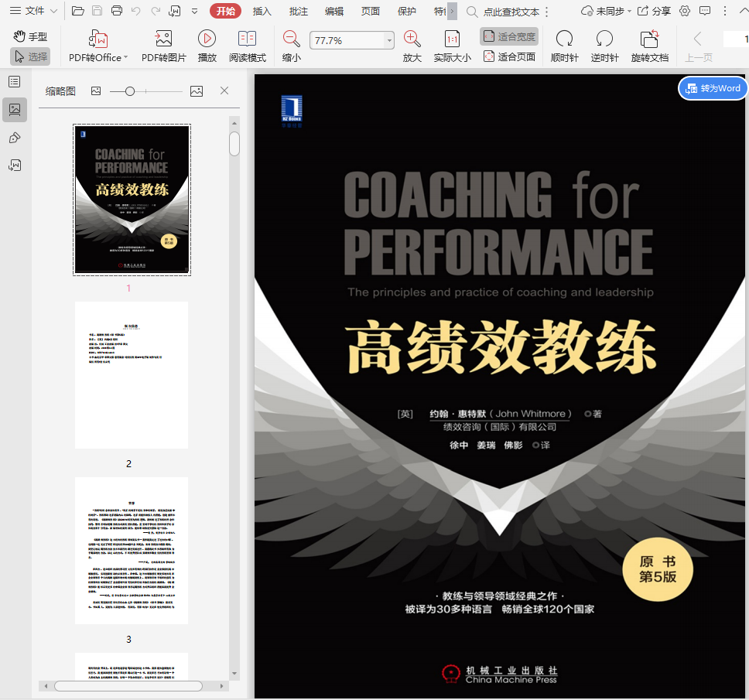749x700 pixels.
Task: Click the thumbnail panel horizontal scrollbar
Action: (128, 686)
